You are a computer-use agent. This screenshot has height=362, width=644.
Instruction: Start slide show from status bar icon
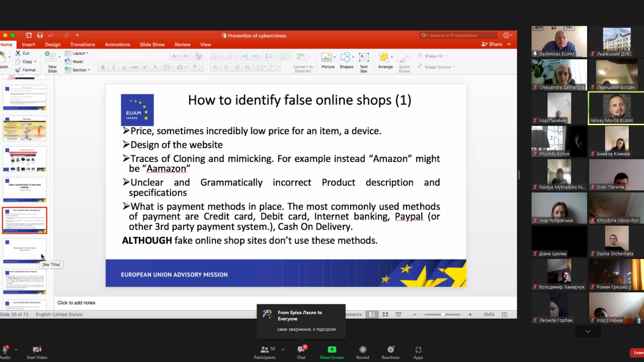point(398,314)
